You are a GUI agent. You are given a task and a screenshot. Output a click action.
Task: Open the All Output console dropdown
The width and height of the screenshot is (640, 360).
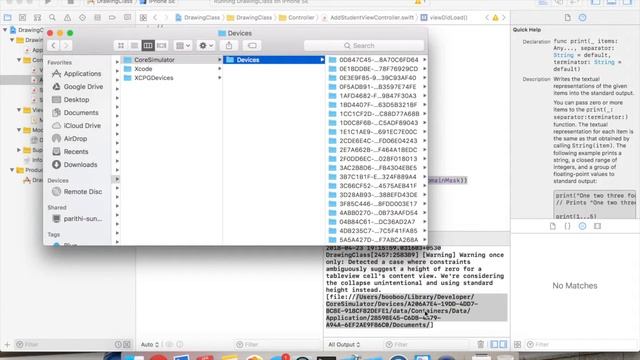tap(344, 344)
